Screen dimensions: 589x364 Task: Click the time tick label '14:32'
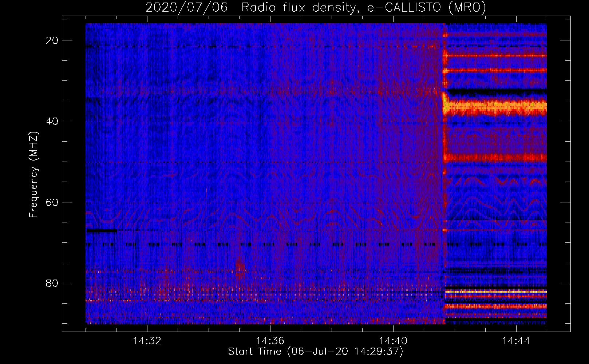(x=147, y=341)
